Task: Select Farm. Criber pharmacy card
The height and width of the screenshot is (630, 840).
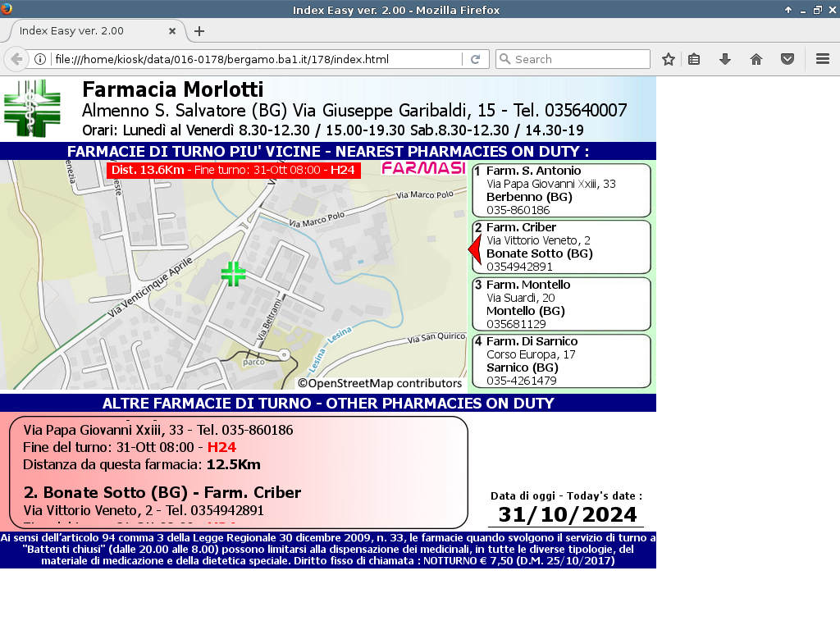Action: [562, 247]
